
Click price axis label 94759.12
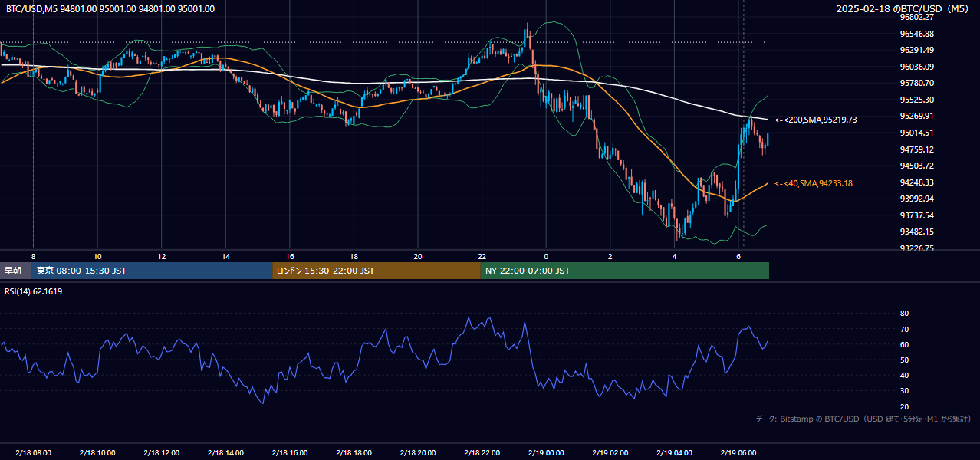[917, 149]
